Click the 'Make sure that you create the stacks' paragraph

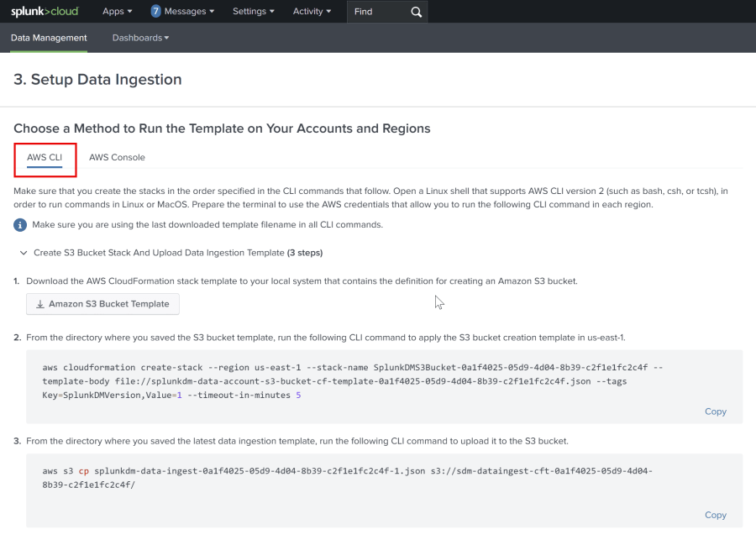pyautogui.click(x=370, y=197)
